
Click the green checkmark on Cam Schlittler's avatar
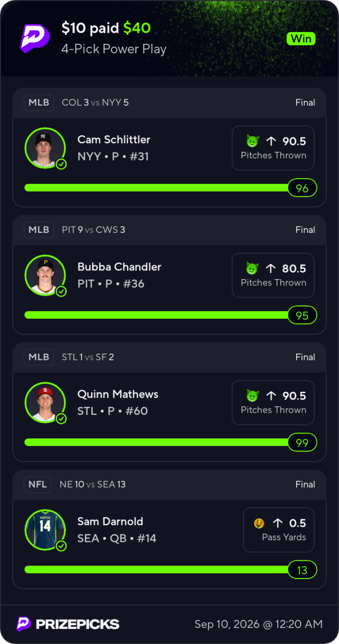pos(61,164)
